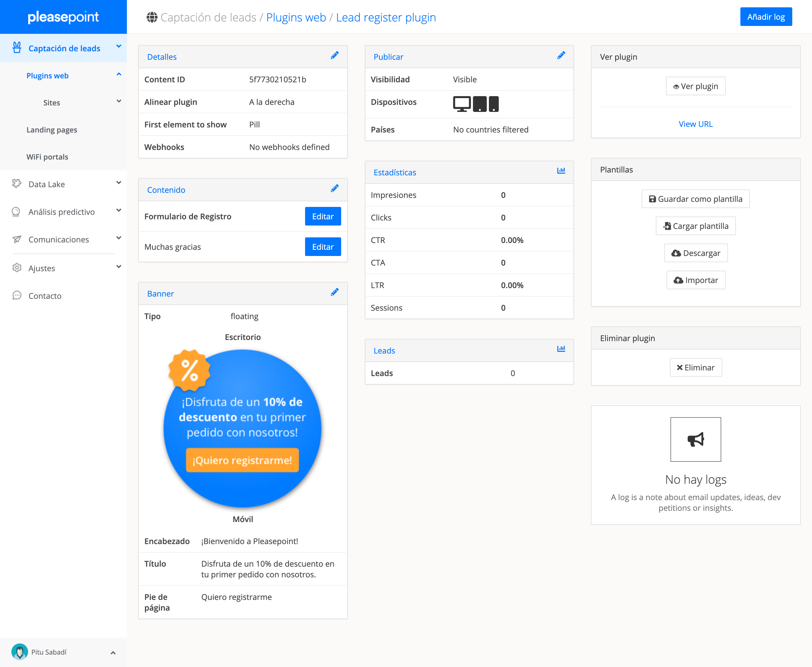Collapse the Plugins web submenu
The width and height of the screenshot is (812, 667).
click(119, 74)
